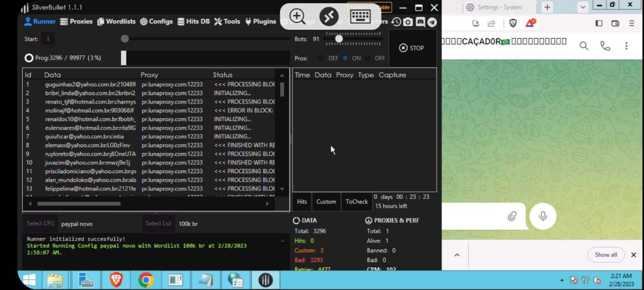This screenshot has width=644, height=290.
Task: Click the zoom magnifier overlay icon
Action: point(297,17)
